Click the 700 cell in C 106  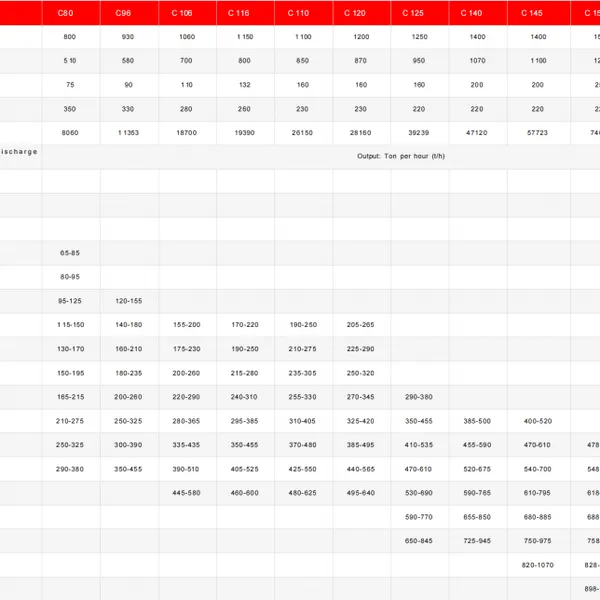tap(186, 60)
